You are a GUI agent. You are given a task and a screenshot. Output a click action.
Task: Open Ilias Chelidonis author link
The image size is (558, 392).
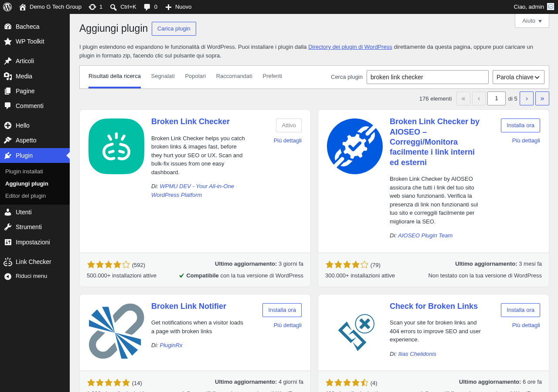417,354
